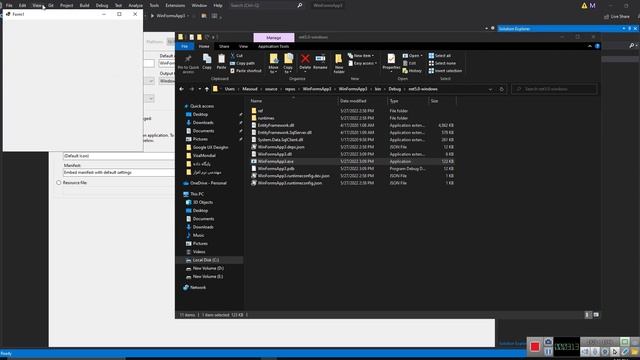Image resolution: width=640 pixels, height=360 pixels.
Task: Refresh the current Explorer folder
Action: (502, 89)
